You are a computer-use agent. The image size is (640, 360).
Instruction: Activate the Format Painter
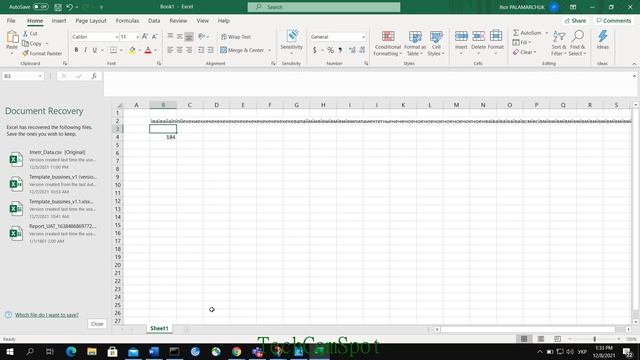(42, 53)
